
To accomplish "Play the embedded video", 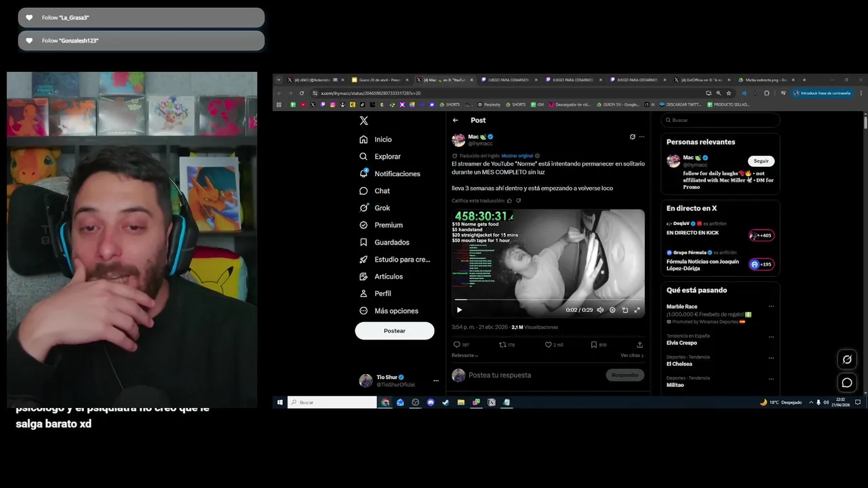I will 459,310.
